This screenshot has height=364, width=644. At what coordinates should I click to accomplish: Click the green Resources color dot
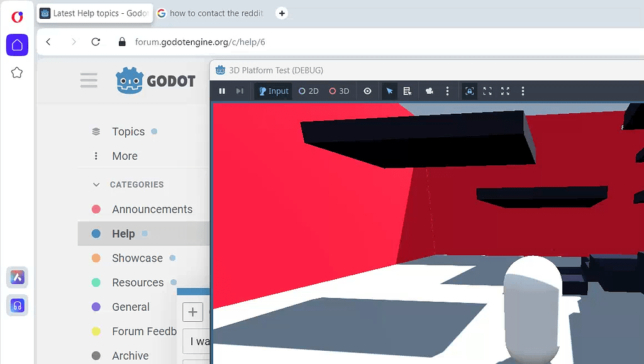96,282
